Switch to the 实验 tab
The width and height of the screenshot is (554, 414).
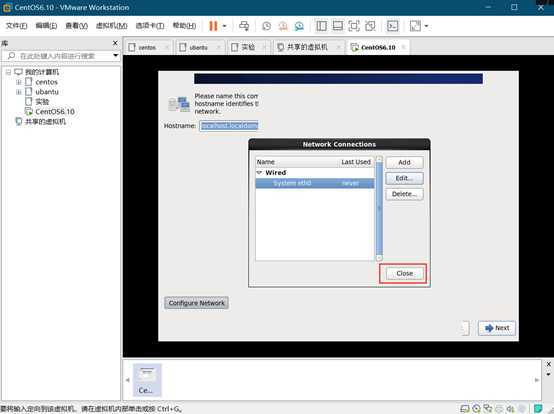click(x=248, y=47)
